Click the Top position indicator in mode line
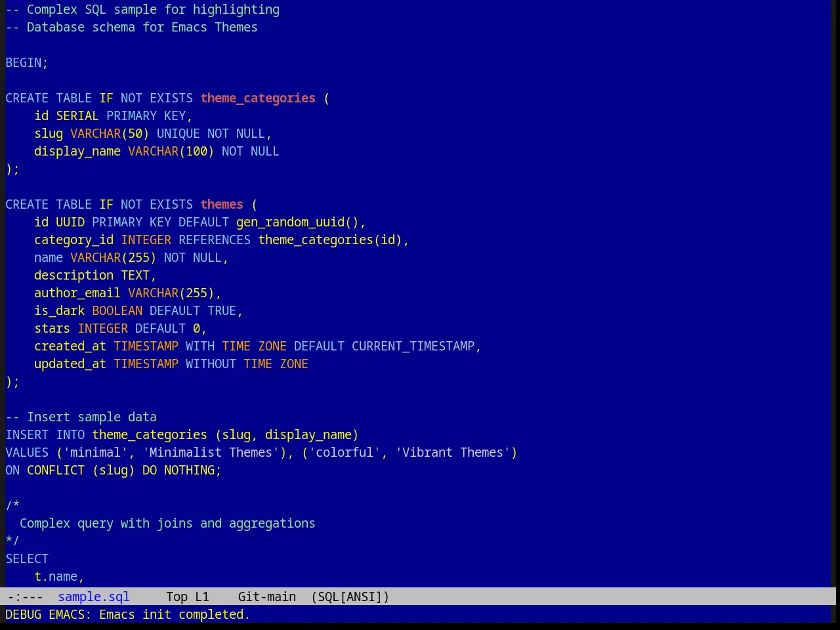 click(177, 597)
